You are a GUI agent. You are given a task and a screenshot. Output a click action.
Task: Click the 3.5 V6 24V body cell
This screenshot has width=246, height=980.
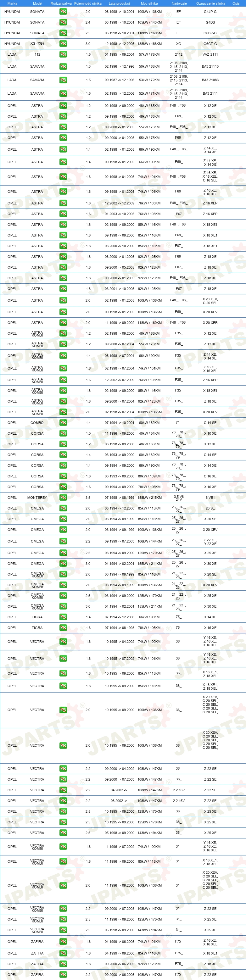[x=179, y=498]
